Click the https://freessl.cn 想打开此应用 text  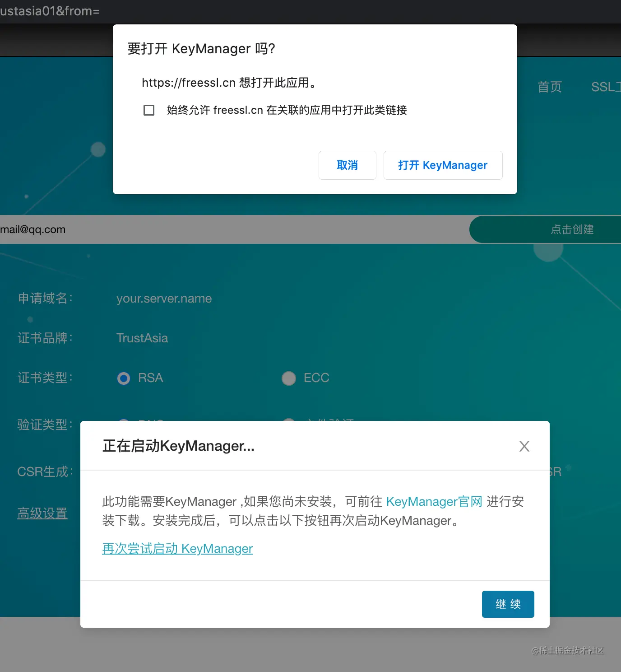coord(229,83)
